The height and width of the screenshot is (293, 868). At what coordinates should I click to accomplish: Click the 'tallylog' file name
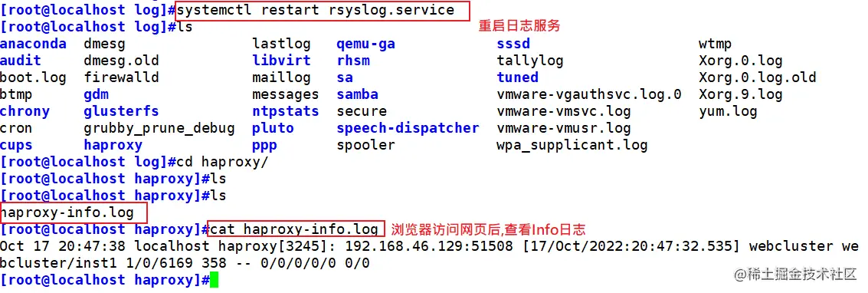tap(530, 61)
